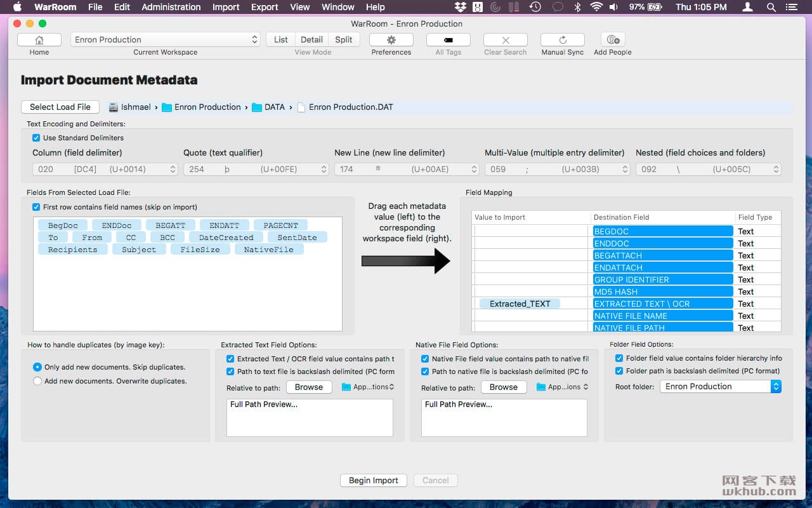
Task: Open Export menu
Action: (265, 7)
